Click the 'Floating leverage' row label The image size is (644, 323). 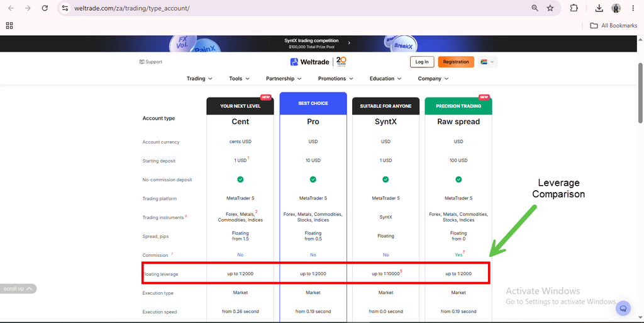(160, 274)
